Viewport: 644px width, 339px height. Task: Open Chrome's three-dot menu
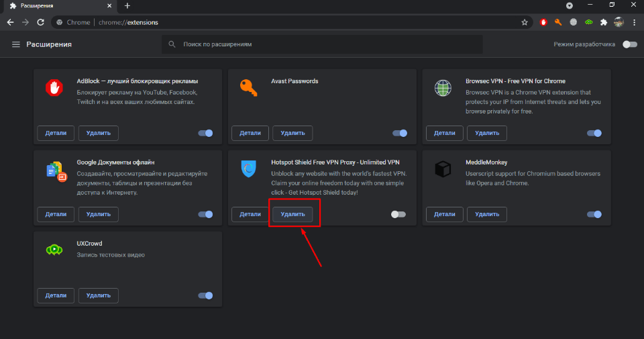pos(635,22)
